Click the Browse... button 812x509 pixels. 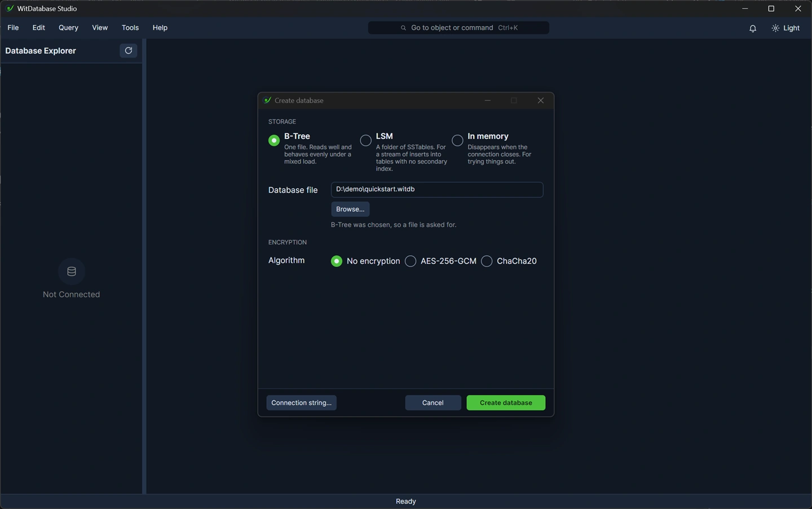(350, 209)
